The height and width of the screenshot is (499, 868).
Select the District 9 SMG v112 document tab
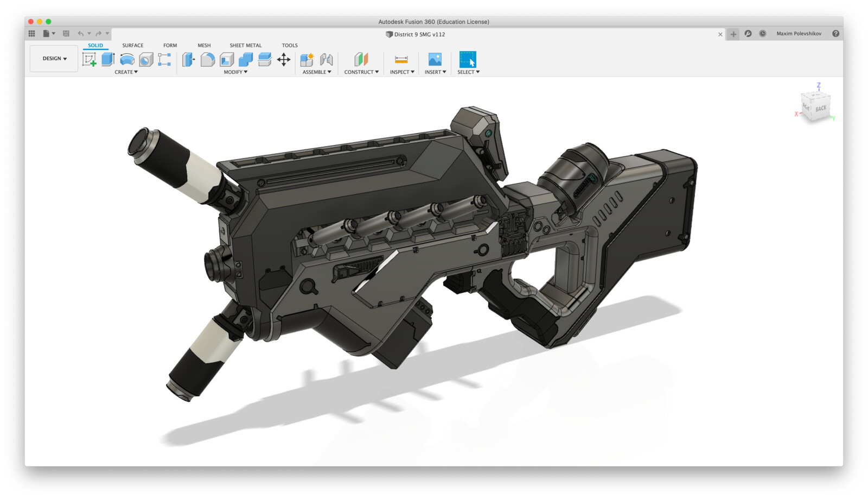pyautogui.click(x=416, y=34)
